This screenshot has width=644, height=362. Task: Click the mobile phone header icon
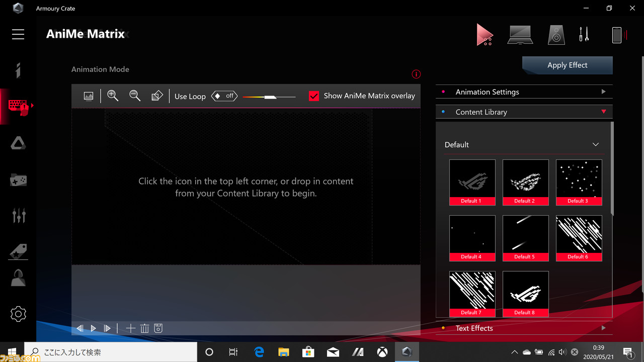(x=617, y=35)
